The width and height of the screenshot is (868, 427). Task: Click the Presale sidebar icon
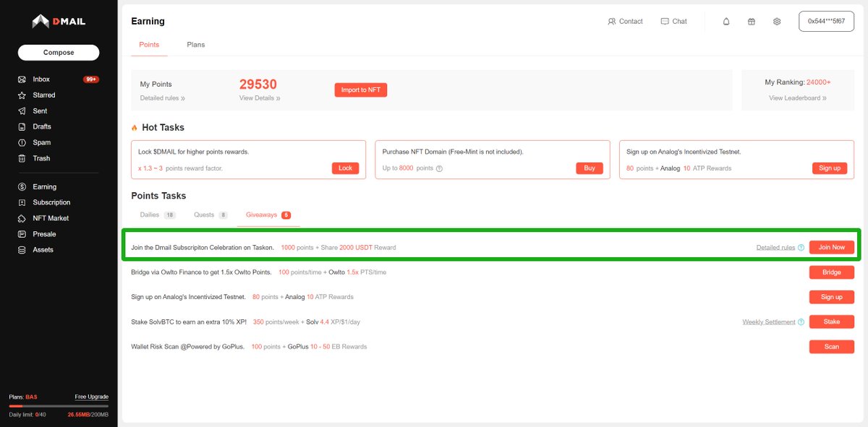(22, 234)
